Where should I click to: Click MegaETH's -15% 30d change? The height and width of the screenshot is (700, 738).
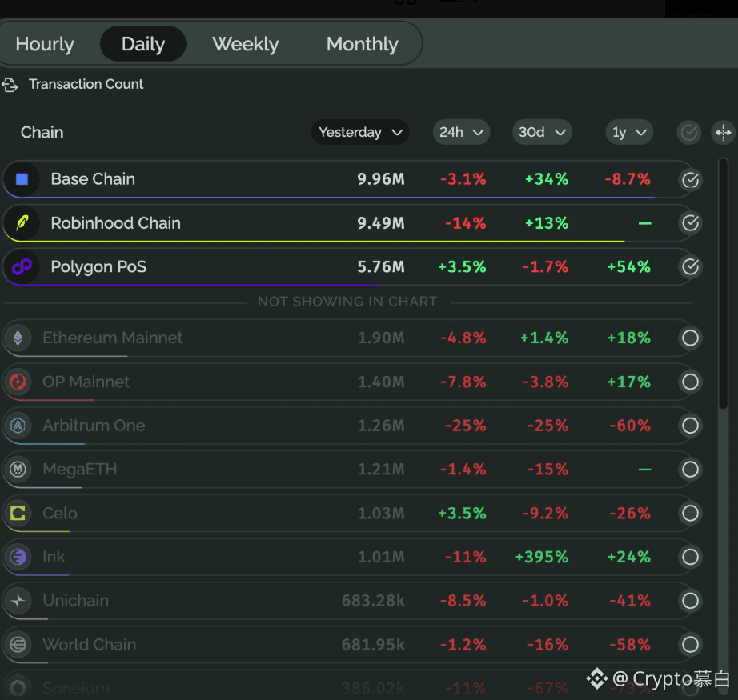(547, 469)
